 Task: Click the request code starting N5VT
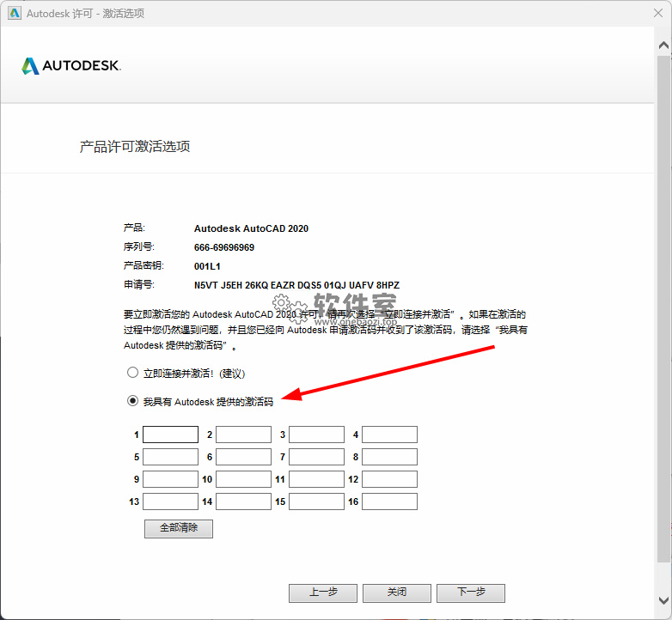tap(296, 285)
